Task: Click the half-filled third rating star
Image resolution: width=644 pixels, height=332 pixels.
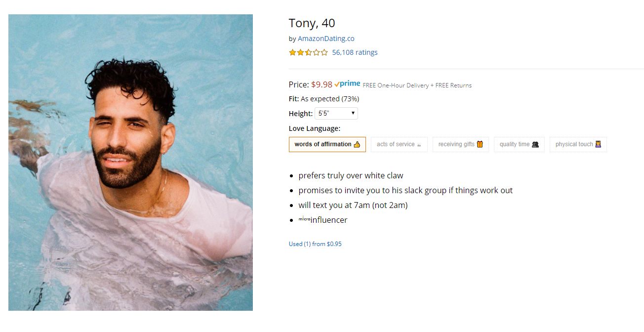Action: (308, 52)
